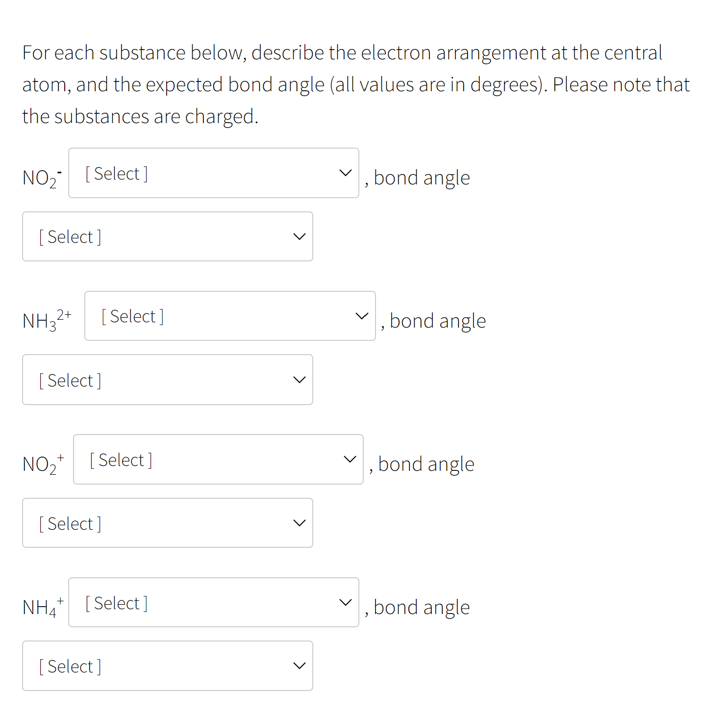This screenshot has height=718, width=728.
Task: Click the chevron on the NH4⁺ bond angle selector
Action: pyautogui.click(x=299, y=666)
